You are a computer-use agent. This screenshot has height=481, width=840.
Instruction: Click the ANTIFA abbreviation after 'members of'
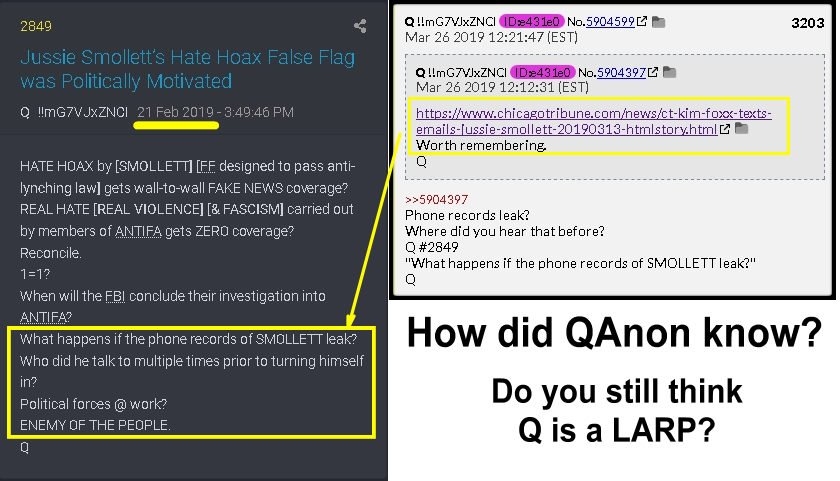(138, 231)
